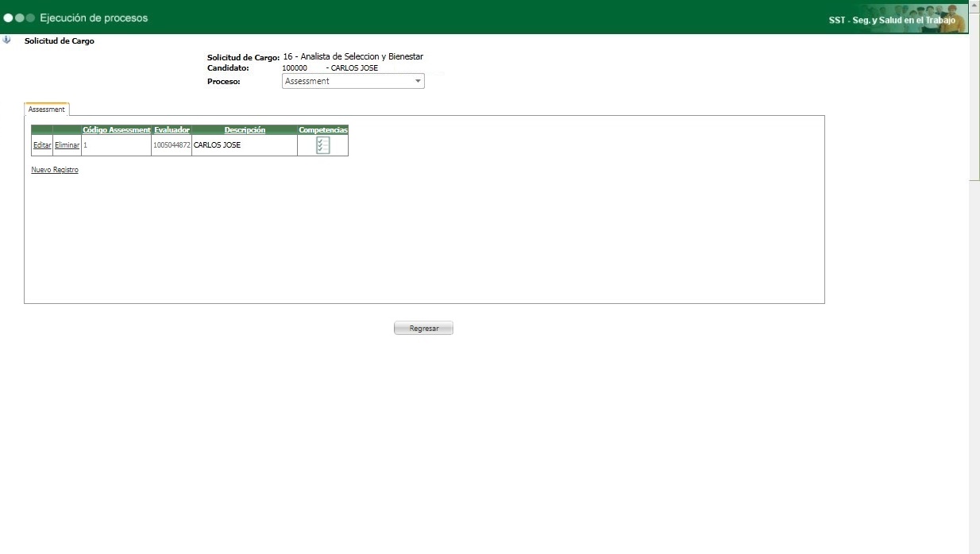
Task: Open the Proceso dropdown showing Assessment
Action: (x=353, y=81)
